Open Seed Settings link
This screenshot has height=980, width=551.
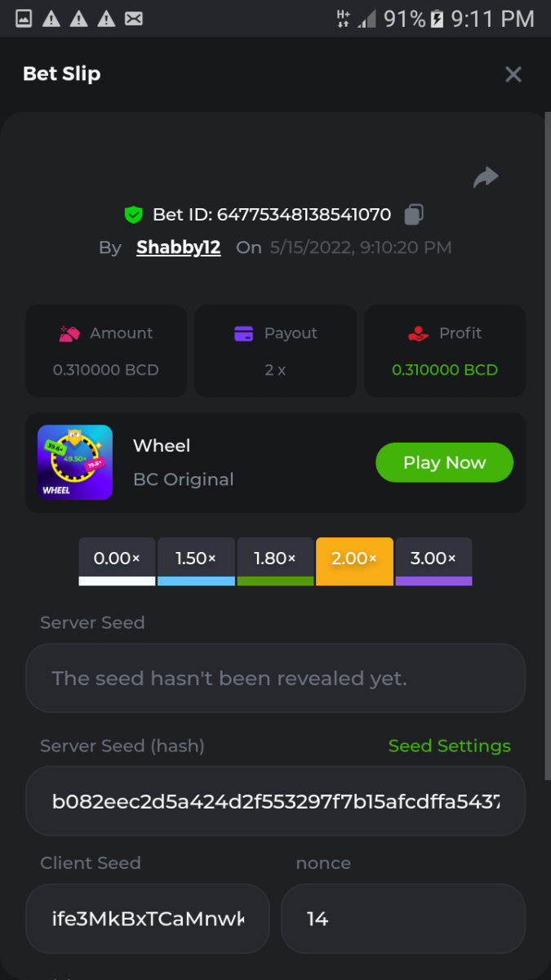(x=449, y=746)
